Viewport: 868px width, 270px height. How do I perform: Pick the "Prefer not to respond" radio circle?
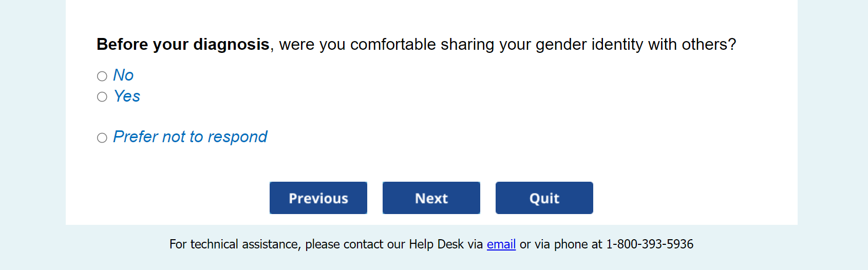click(x=102, y=138)
